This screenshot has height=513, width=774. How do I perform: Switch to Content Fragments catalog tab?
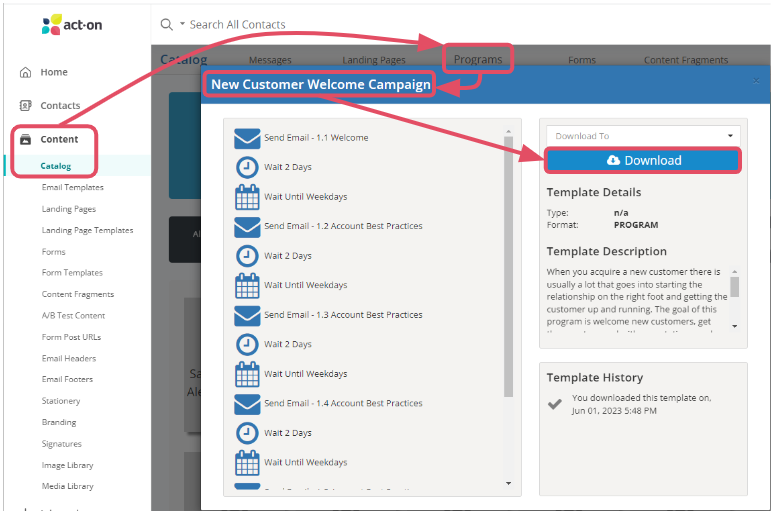[686, 60]
